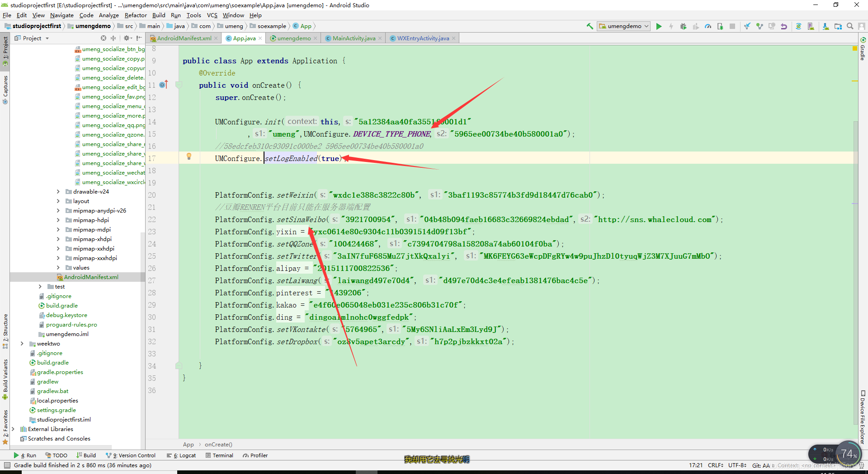Screen dimensions: 868x474
Task: Click the CRLF line separator indicator
Action: 716,465
